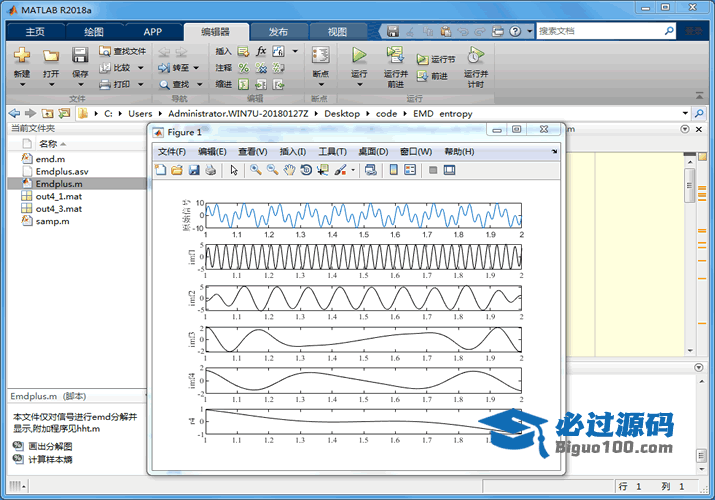
Task: Click Run and Time (运行并计时) icon
Action: pos(476,56)
